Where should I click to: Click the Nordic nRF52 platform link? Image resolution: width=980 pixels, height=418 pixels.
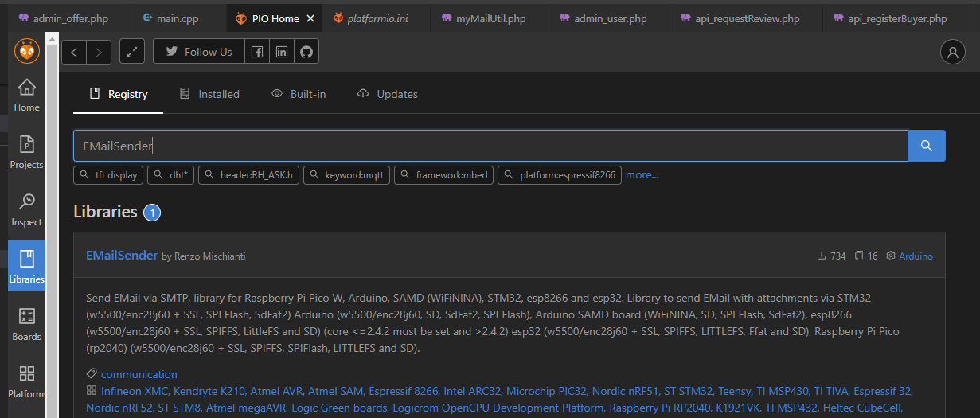click(119, 408)
